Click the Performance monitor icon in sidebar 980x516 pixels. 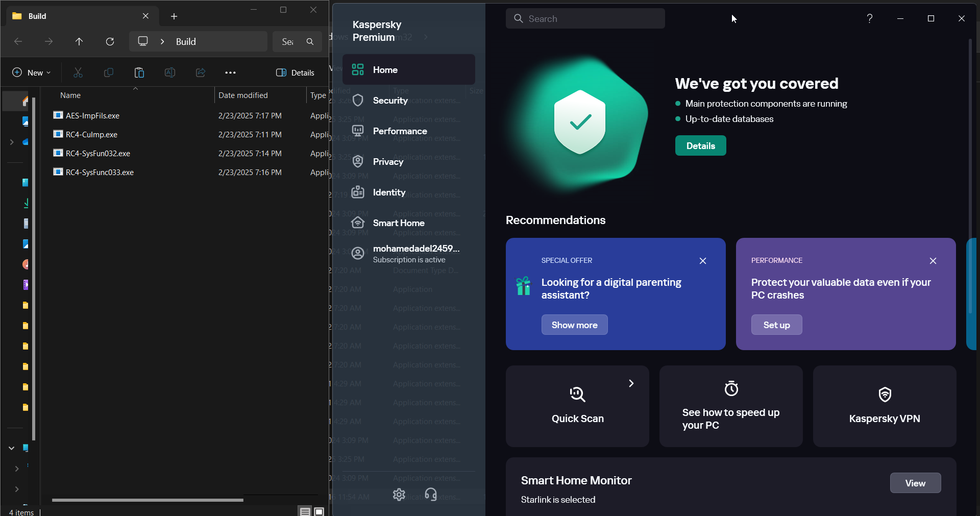coord(358,131)
